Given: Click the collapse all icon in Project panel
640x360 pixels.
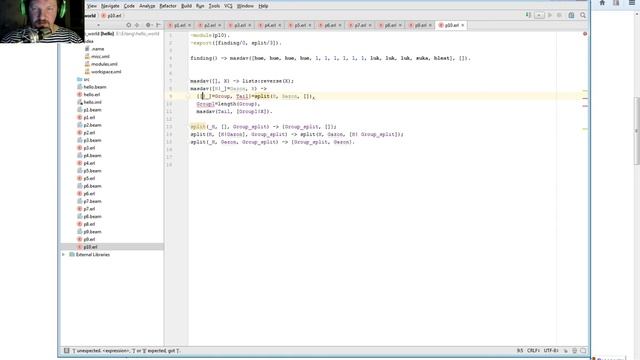Looking at the screenshot, I should pyautogui.click(x=137, y=25).
